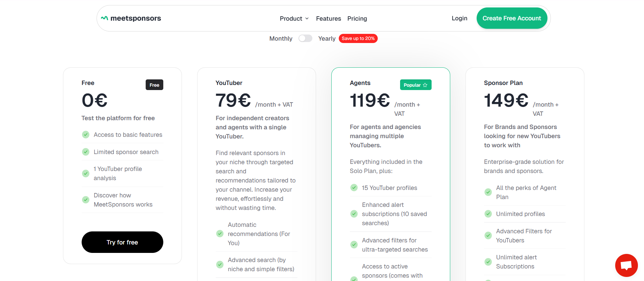Open the Product menu

point(294,19)
